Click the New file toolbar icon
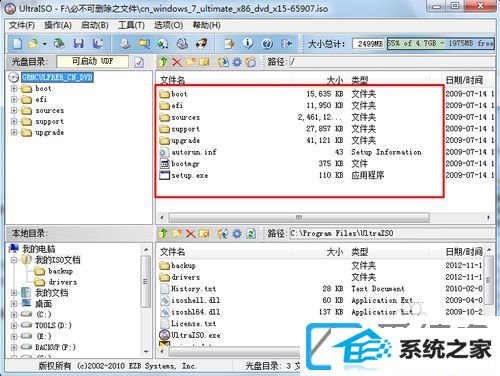The height and width of the screenshot is (376, 500). coord(18,44)
